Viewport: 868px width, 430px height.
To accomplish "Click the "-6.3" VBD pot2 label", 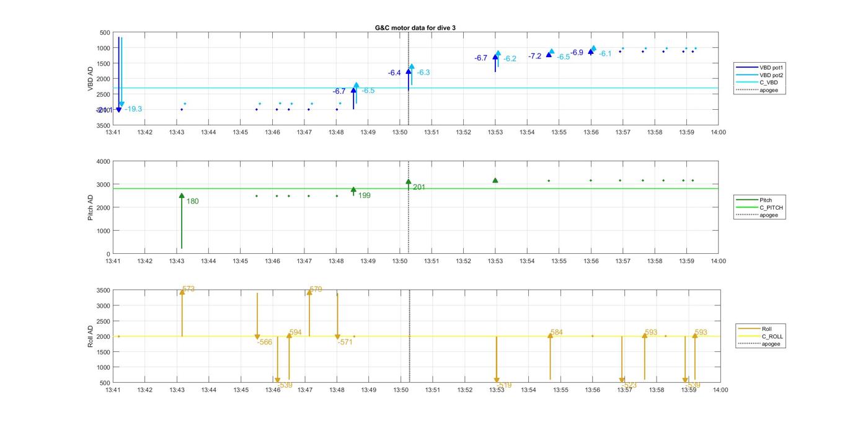I will click(423, 73).
